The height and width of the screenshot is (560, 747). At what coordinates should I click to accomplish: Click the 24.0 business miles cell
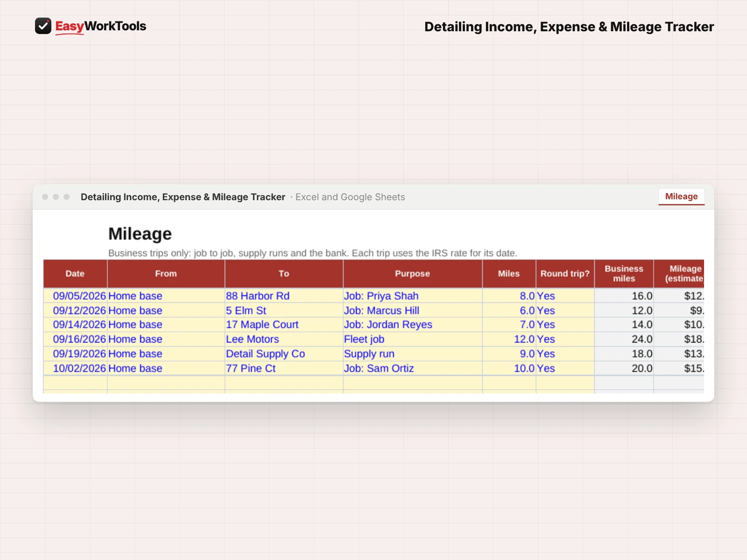coord(624,339)
